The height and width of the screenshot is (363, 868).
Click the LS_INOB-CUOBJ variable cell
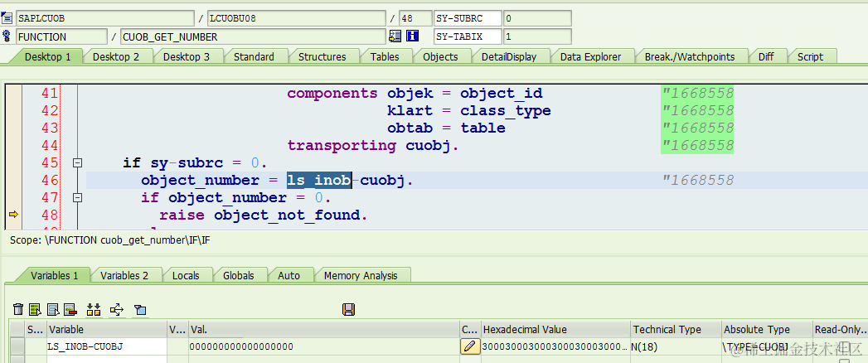click(x=107, y=347)
